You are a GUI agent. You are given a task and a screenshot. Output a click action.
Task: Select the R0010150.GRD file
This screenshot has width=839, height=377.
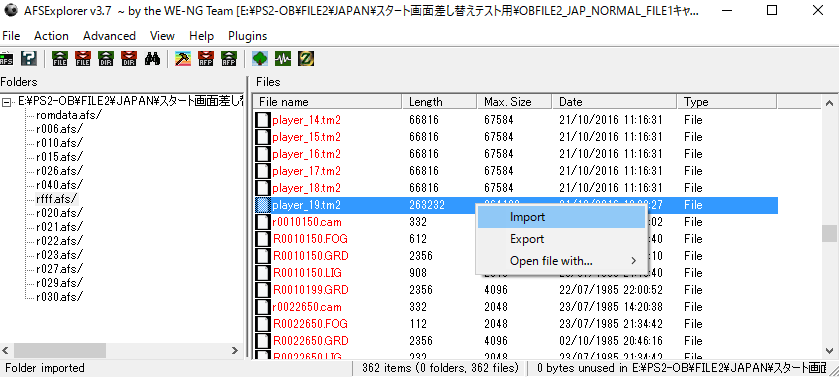pos(310,256)
